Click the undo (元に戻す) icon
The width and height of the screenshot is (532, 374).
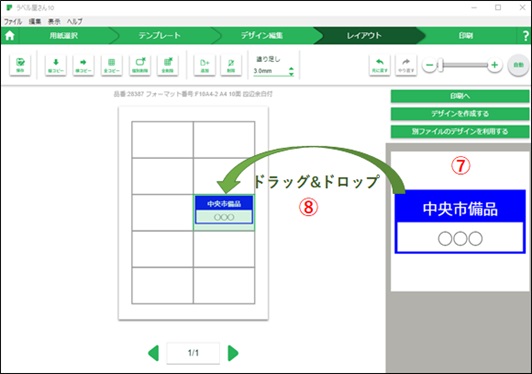[380, 65]
